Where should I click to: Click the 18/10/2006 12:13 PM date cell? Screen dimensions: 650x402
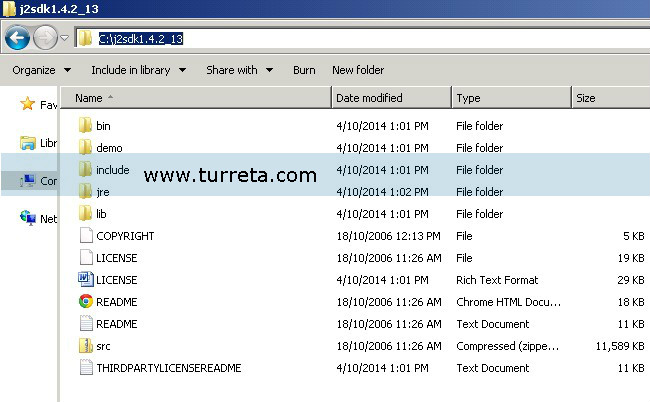pos(388,236)
